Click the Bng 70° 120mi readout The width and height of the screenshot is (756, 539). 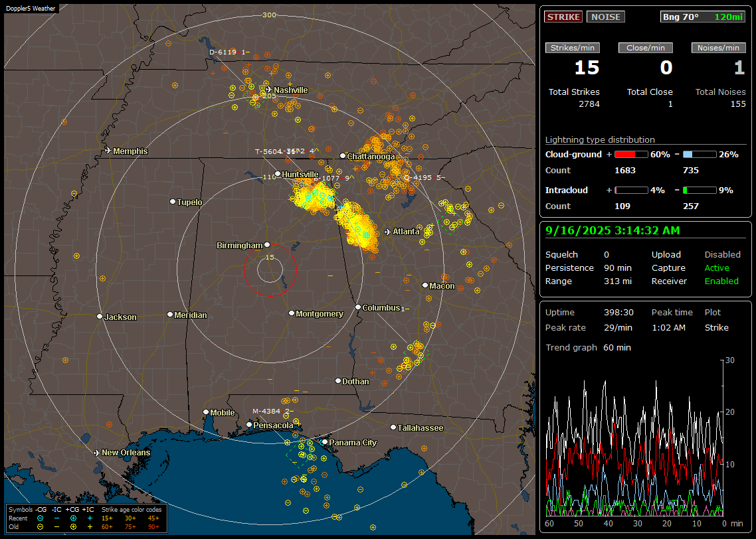(703, 17)
